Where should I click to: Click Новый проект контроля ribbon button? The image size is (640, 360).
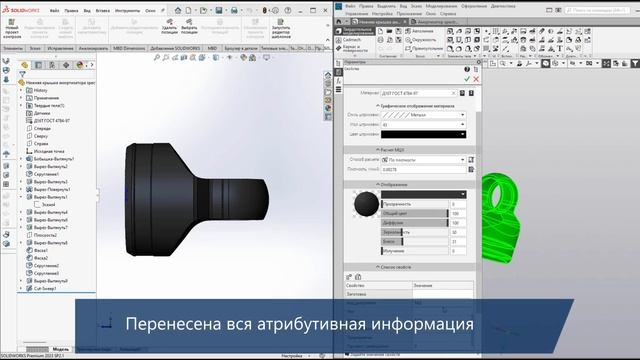pos(12,29)
